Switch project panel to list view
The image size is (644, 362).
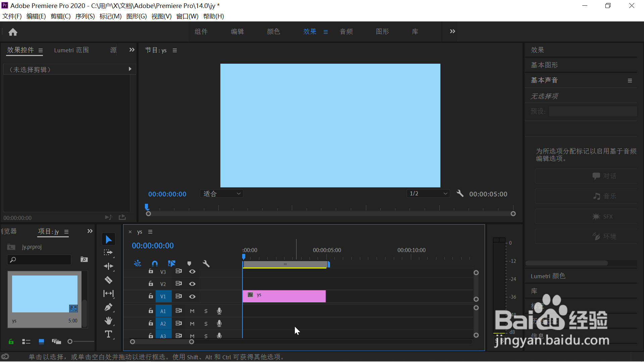(x=26, y=342)
